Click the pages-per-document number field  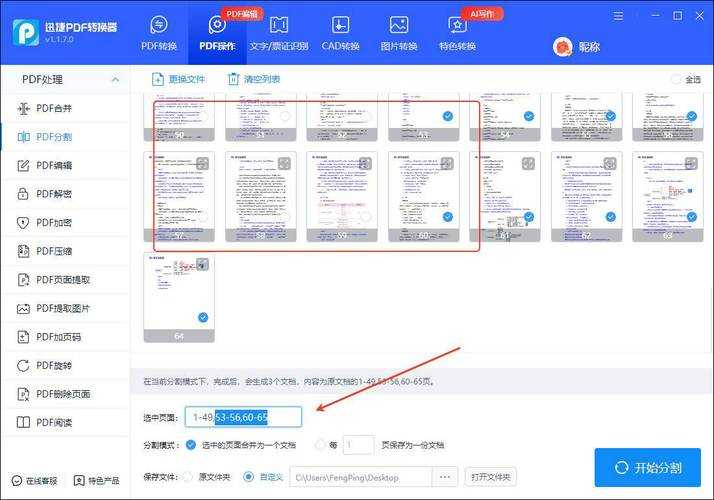tap(358, 445)
